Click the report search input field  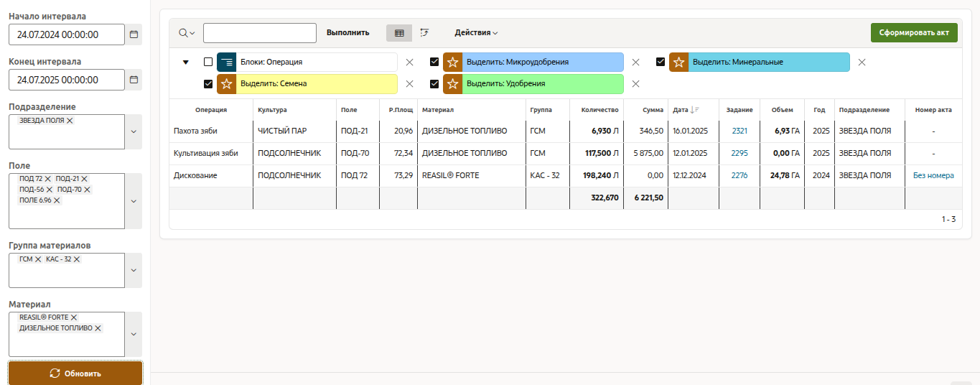(x=259, y=33)
